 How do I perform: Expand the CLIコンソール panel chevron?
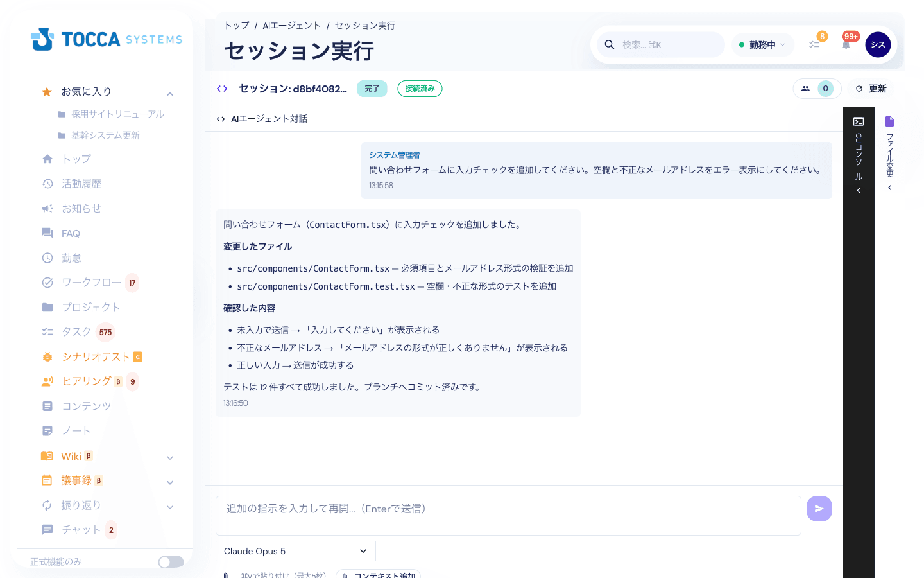click(859, 191)
